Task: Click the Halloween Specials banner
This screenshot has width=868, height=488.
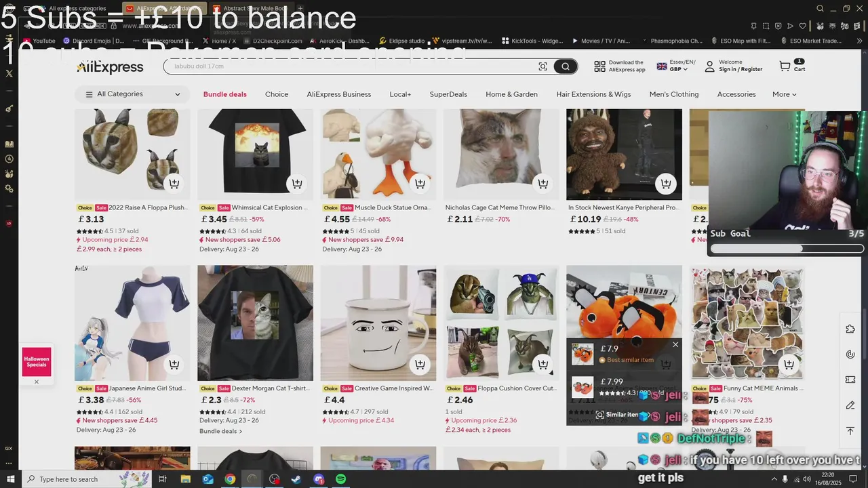Action: coord(37,361)
